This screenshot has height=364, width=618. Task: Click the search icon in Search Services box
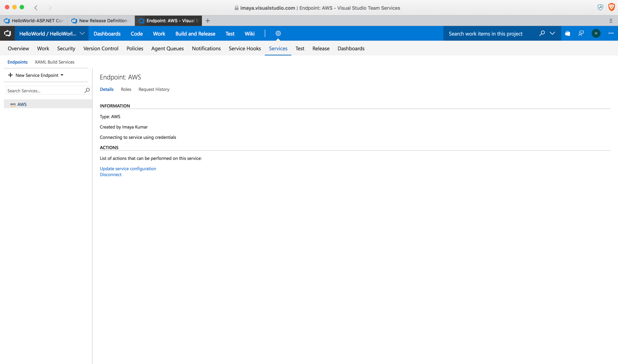87,90
